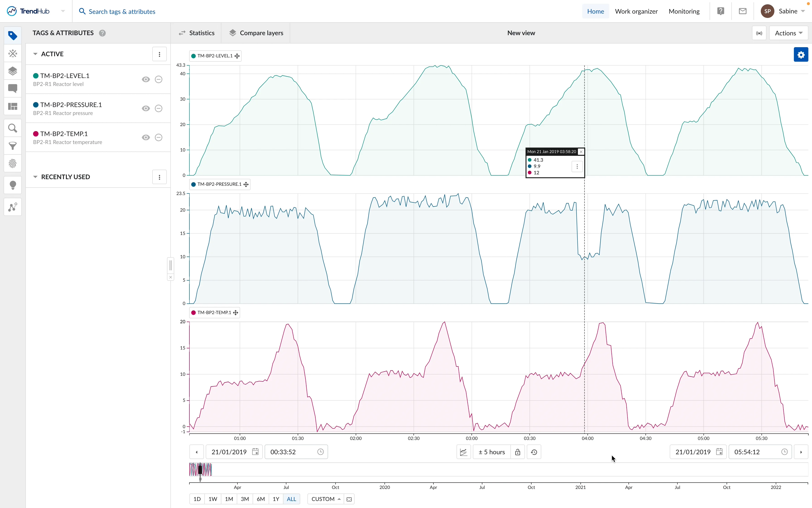
Task: Open the ACTIVE section options menu
Action: coord(159,54)
